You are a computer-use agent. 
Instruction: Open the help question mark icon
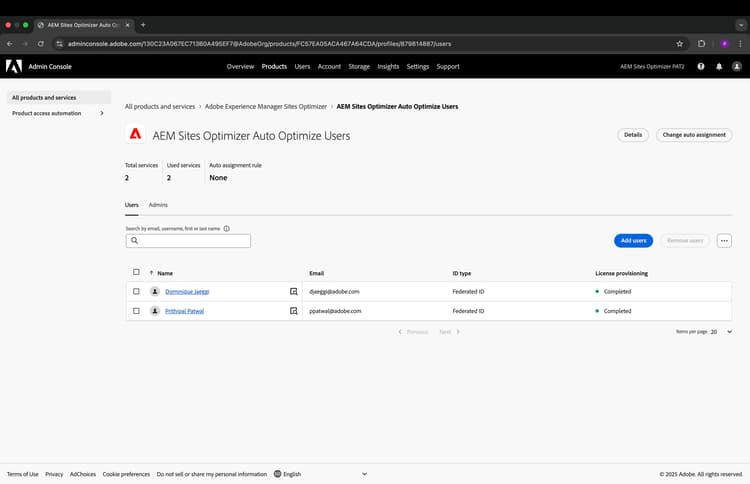(x=701, y=66)
